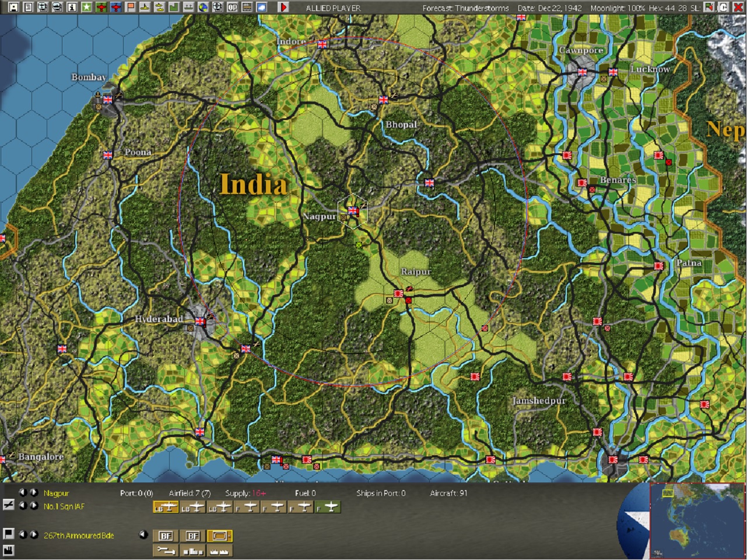The image size is (747, 560).
Task: Go to previous base using Nagpur left arrow
Action: (23, 493)
